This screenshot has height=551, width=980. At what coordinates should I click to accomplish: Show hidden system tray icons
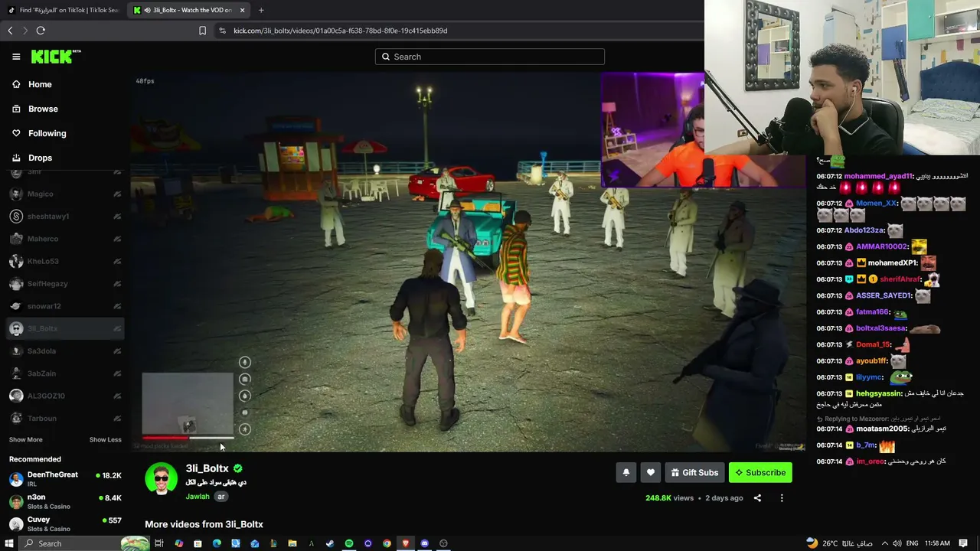pyautogui.click(x=885, y=543)
